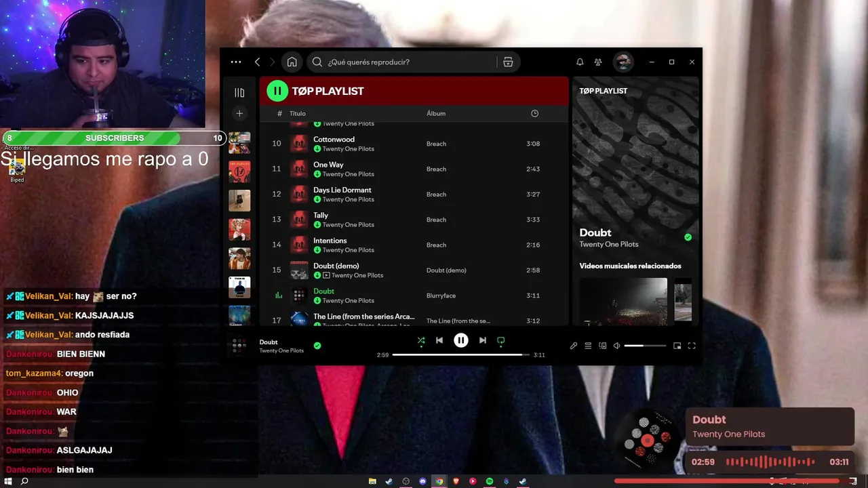The height and width of the screenshot is (488, 868).
Task: Click the forward navigation arrow
Action: tap(273, 62)
